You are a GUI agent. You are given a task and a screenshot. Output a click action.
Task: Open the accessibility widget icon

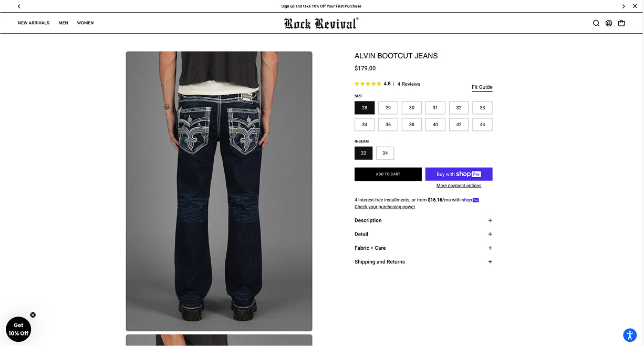[x=630, y=335]
